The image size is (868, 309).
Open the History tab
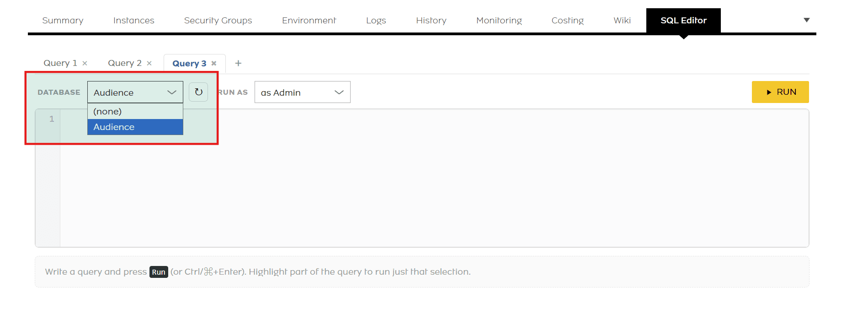click(x=431, y=20)
